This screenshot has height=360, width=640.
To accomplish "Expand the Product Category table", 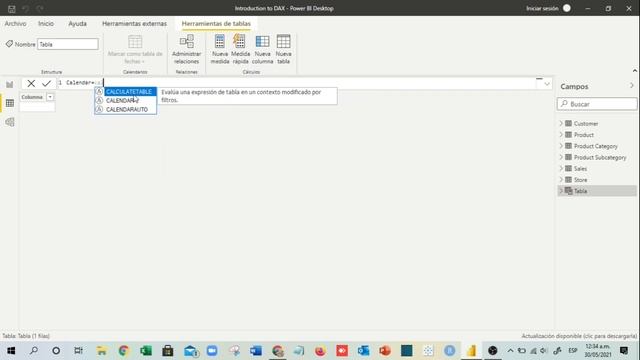I will click(x=561, y=146).
